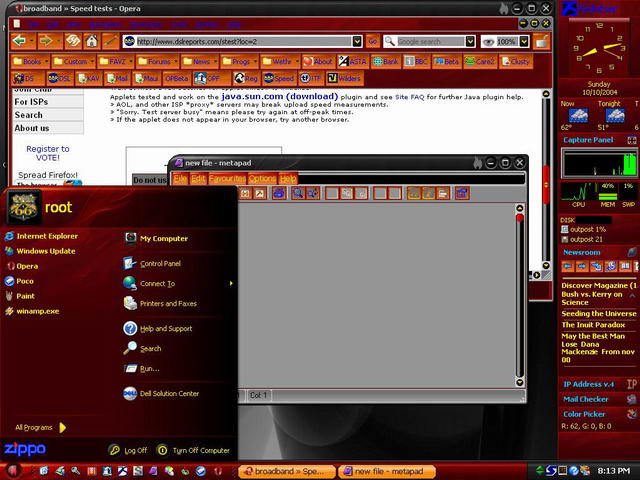Open the Opera home page
640x480 pixels.
[x=91, y=41]
